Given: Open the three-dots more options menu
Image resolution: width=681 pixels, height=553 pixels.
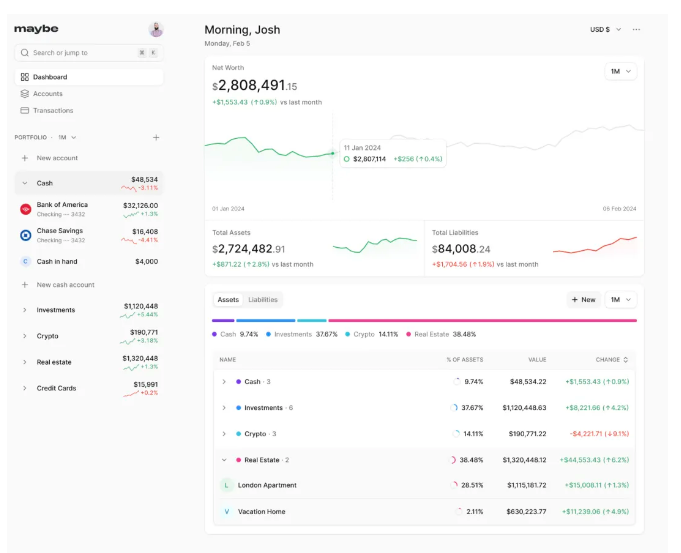Looking at the screenshot, I should (x=636, y=30).
